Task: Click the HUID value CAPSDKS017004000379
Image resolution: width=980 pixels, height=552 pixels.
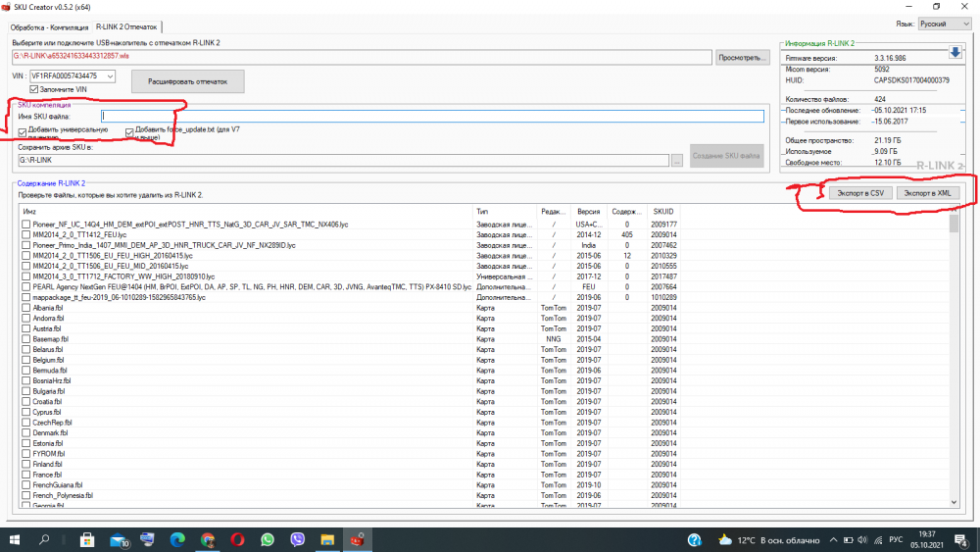Action: [911, 80]
